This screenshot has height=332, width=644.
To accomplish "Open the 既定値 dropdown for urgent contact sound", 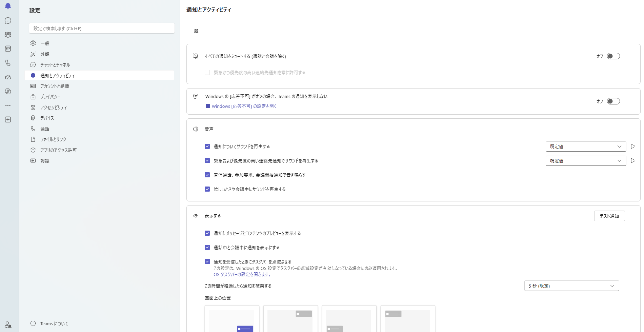I will (x=586, y=161).
